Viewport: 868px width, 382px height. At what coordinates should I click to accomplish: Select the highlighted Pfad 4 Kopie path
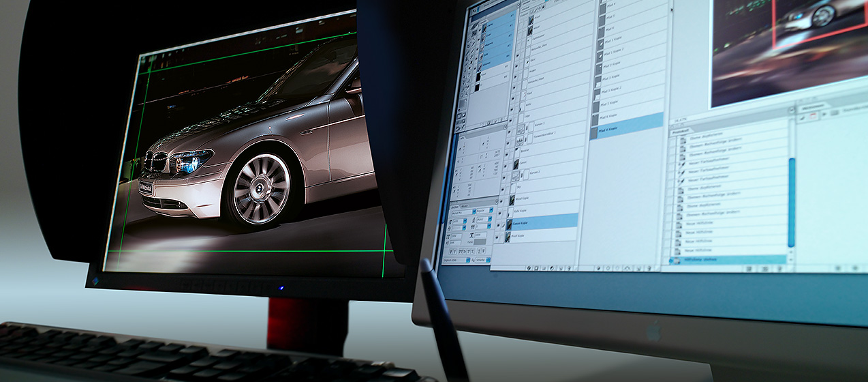[x=627, y=127]
